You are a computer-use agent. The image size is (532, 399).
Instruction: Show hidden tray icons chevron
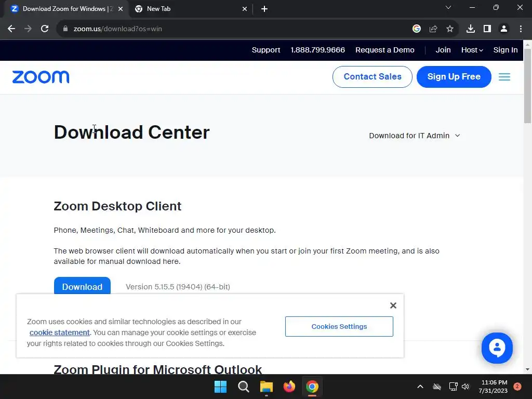[420, 387]
